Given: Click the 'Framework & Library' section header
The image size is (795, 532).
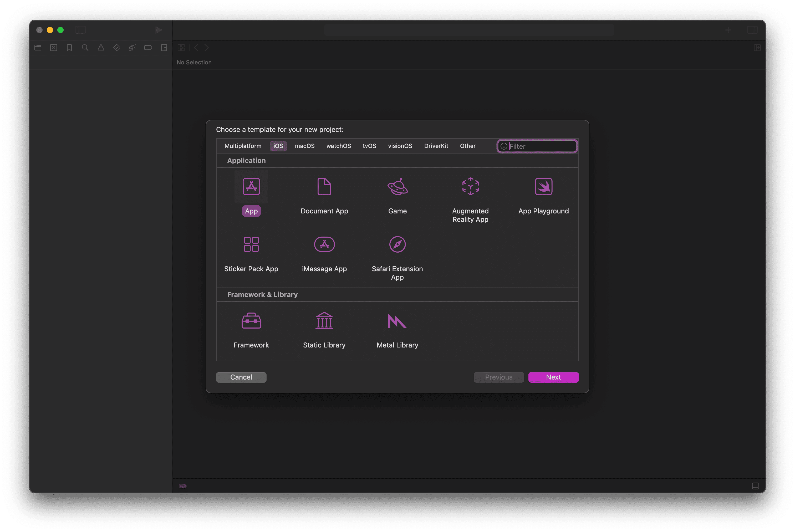Looking at the screenshot, I should pyautogui.click(x=262, y=294).
